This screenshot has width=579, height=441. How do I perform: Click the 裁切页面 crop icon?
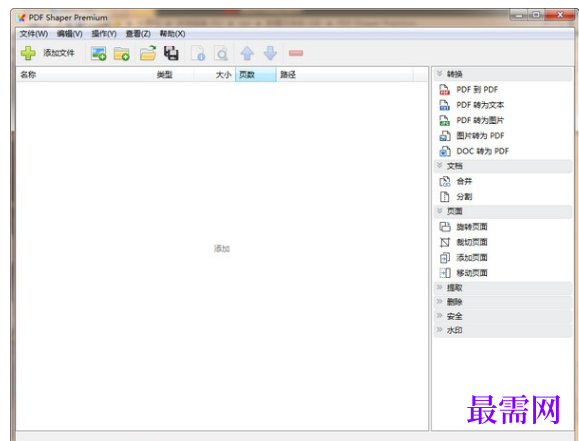(445, 242)
